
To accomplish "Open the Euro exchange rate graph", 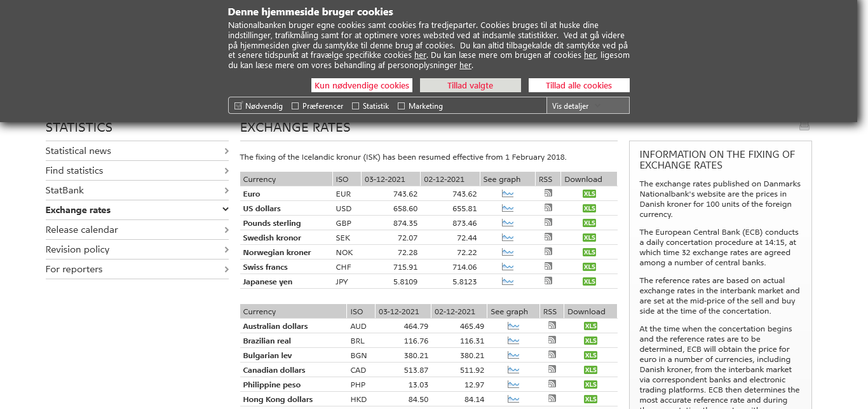I will 507,193.
